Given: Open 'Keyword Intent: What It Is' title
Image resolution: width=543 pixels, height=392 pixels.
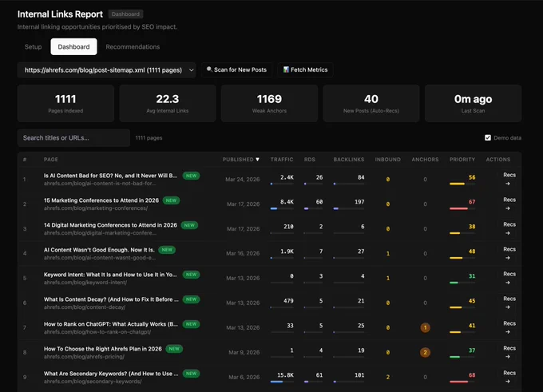Looking at the screenshot, I should click(x=110, y=275).
